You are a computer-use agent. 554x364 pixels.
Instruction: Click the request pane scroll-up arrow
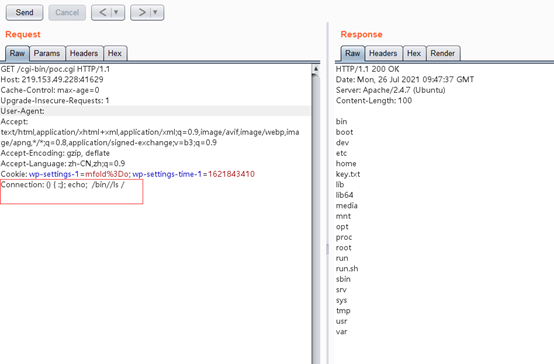point(316,69)
